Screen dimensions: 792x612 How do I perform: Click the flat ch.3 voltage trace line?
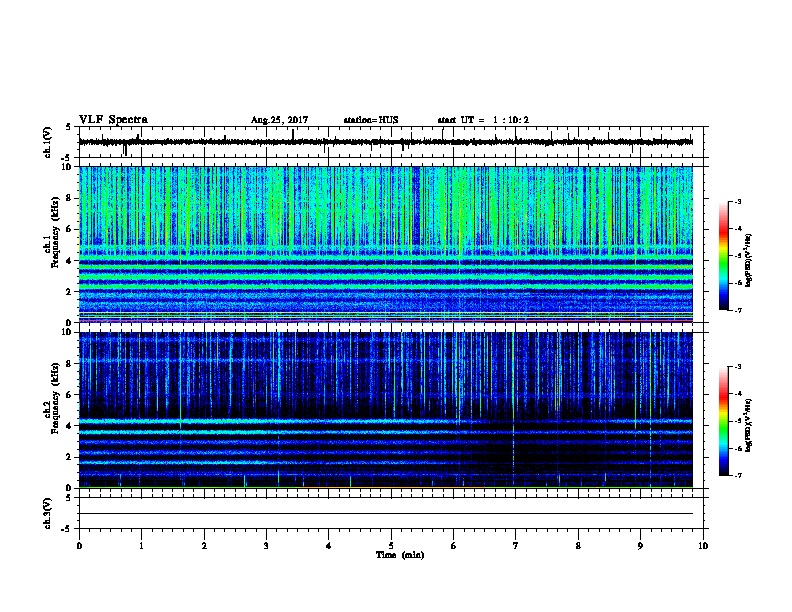(x=386, y=514)
